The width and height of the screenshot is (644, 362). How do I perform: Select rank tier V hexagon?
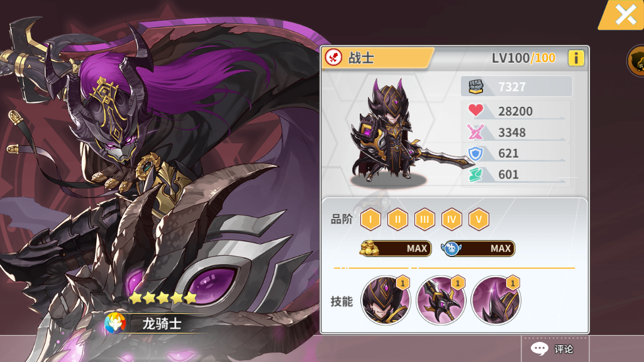point(479,219)
